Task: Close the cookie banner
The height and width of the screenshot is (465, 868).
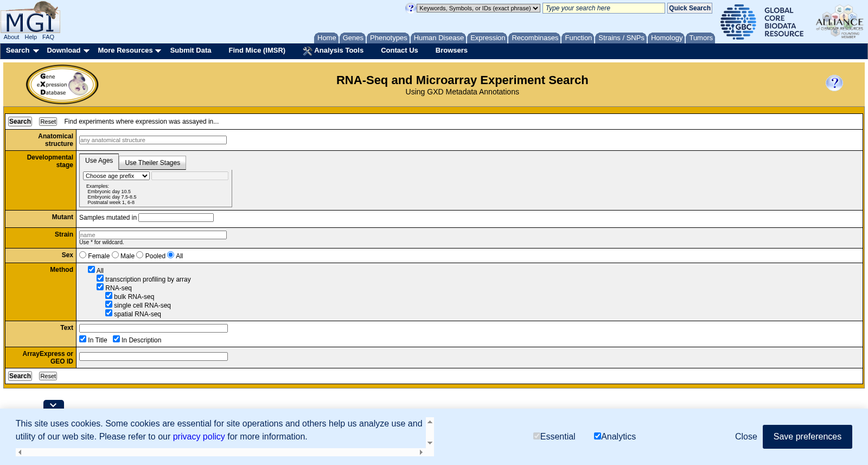Action: pos(746,437)
